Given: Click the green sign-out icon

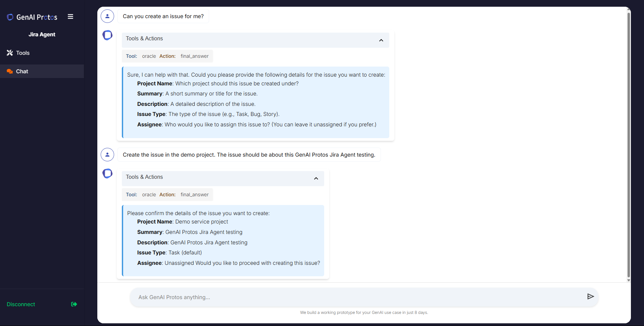Looking at the screenshot, I should 74,304.
